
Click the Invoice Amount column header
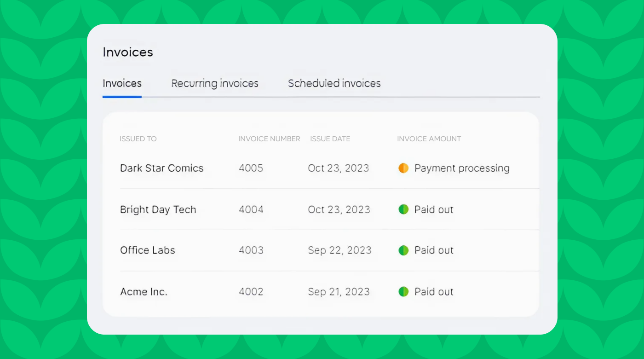click(x=429, y=139)
